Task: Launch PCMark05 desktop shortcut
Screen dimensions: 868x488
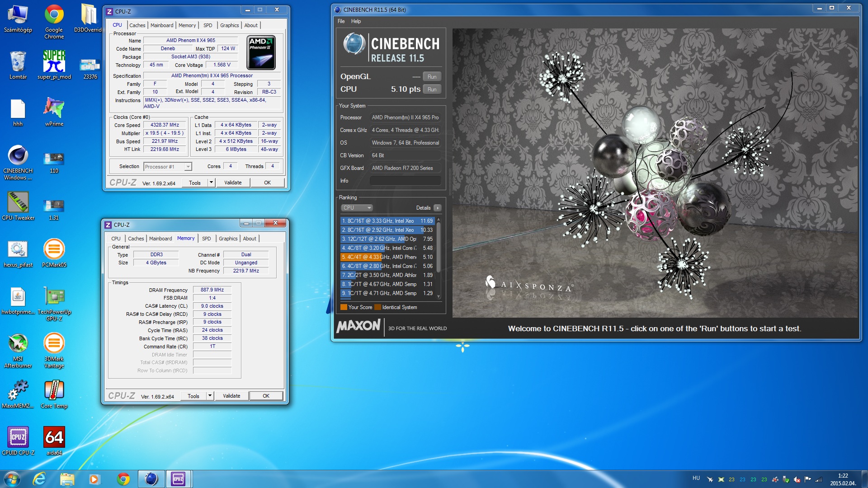Action: pyautogui.click(x=54, y=253)
